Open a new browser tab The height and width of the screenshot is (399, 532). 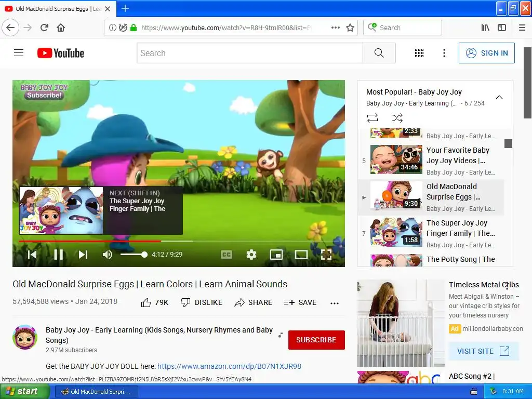[125, 8]
